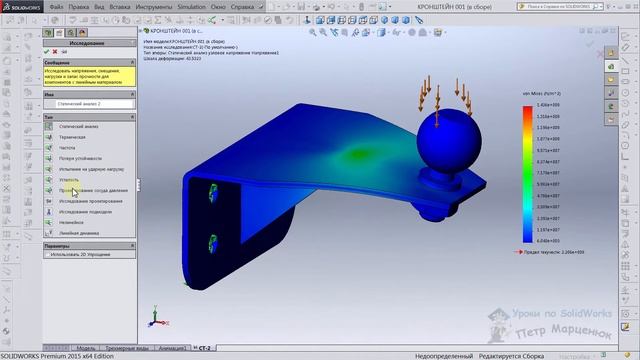The height and width of the screenshot is (360, 640).
Task: Click the Save toolbar icon
Action: (x=301, y=7)
